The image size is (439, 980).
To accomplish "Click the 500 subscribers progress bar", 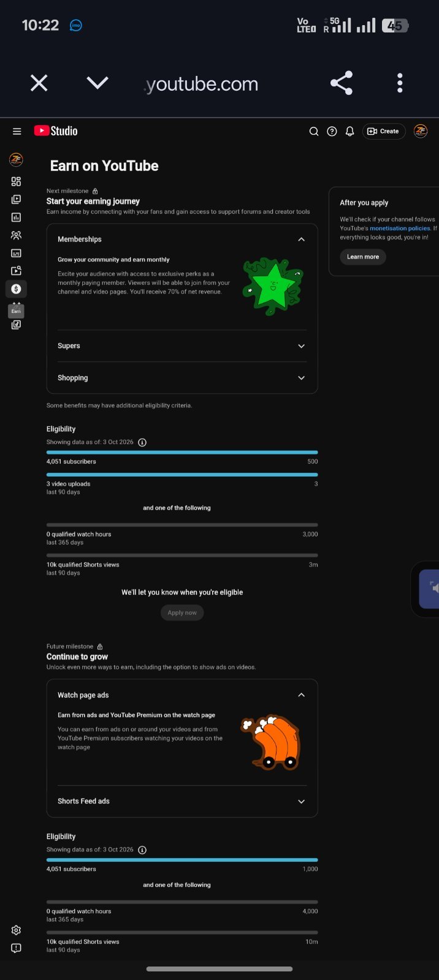I will tap(182, 453).
